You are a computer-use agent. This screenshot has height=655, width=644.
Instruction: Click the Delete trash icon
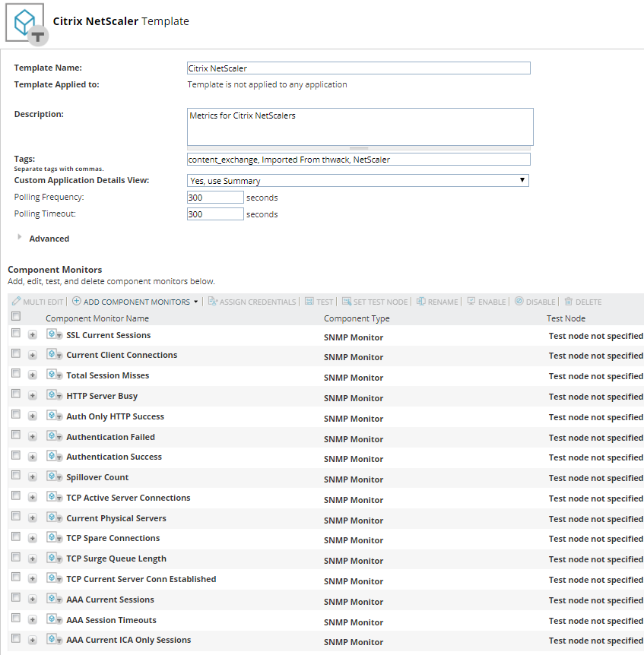[x=569, y=301]
